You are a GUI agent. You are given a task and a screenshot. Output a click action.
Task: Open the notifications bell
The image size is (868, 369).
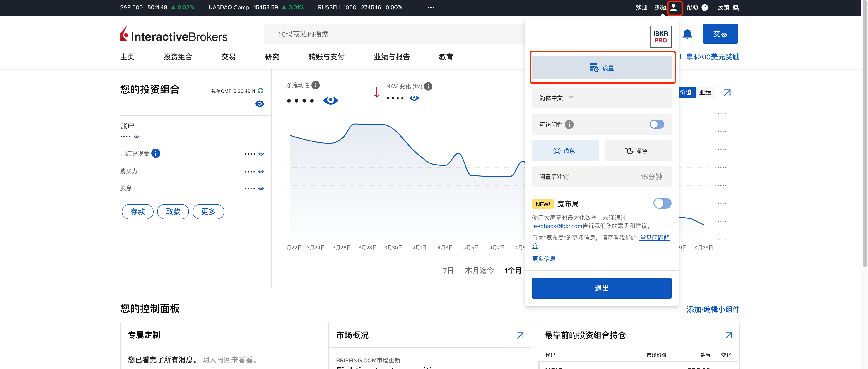[x=687, y=34]
